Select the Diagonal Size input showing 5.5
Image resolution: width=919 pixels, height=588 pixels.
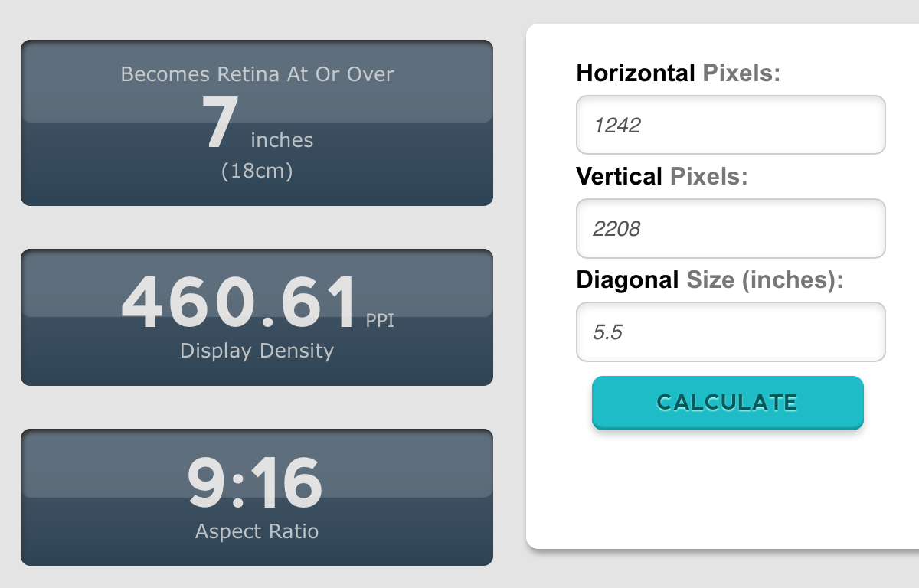[731, 332]
